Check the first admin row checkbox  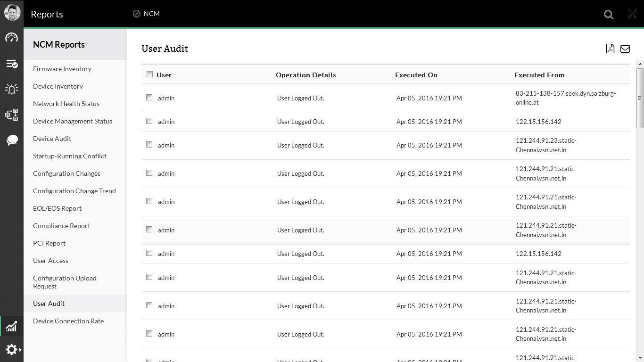(x=149, y=97)
